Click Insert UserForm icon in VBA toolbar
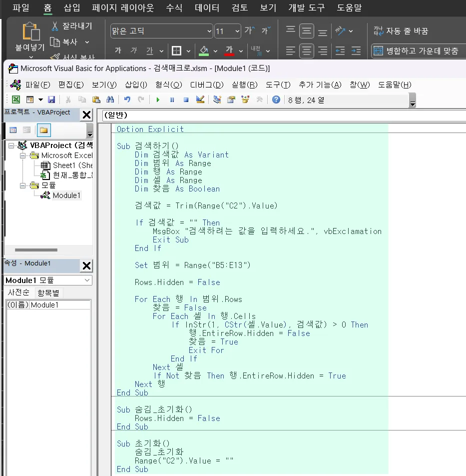466x476 pixels. click(30, 99)
